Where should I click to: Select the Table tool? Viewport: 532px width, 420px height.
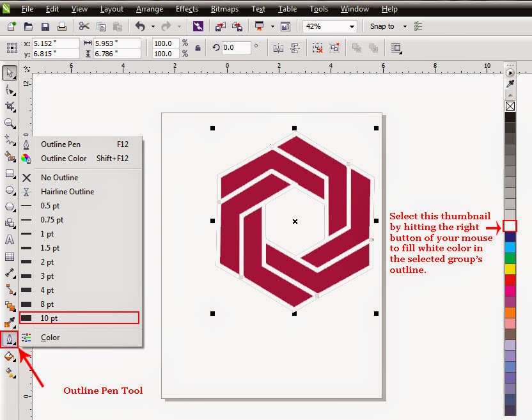(x=8, y=257)
